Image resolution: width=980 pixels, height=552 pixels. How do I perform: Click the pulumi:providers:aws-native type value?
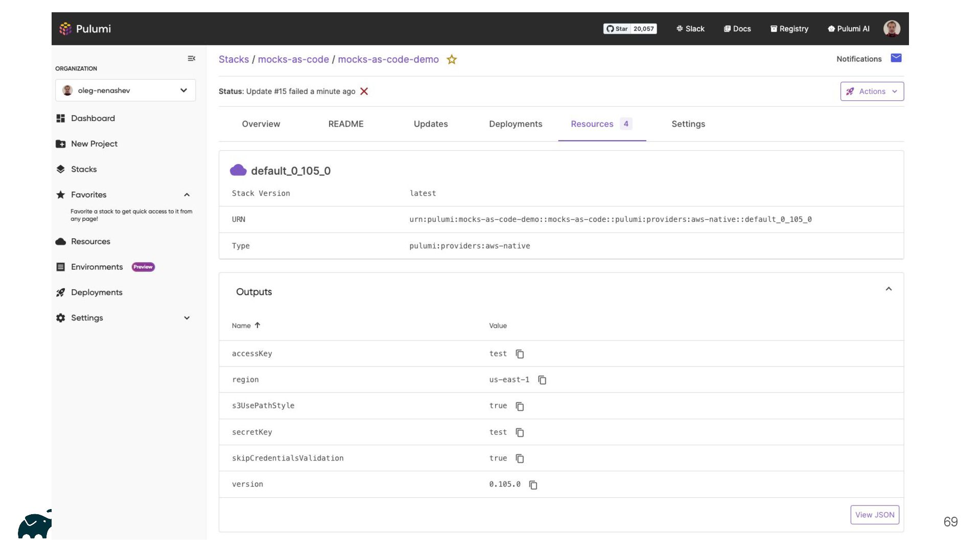[470, 246]
